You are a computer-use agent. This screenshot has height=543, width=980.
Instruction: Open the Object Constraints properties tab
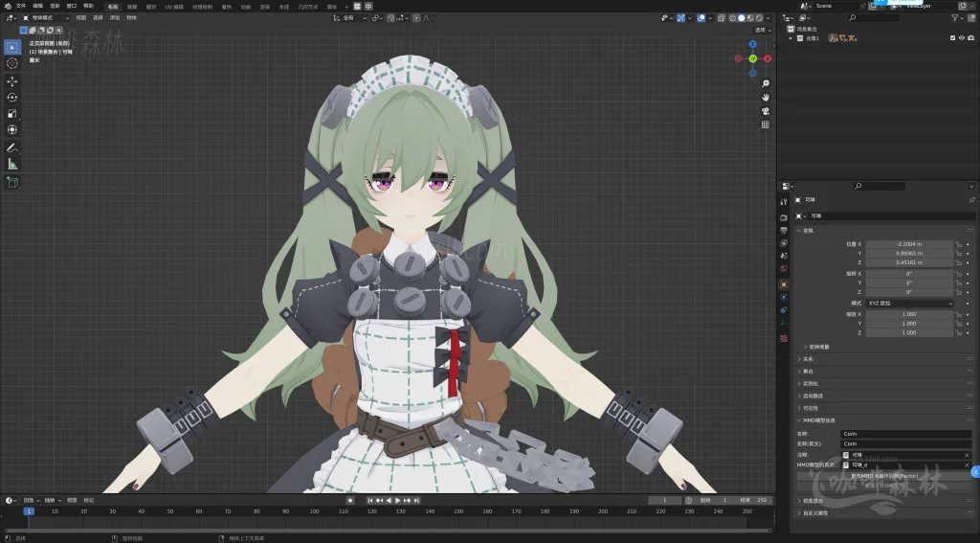pos(784,309)
